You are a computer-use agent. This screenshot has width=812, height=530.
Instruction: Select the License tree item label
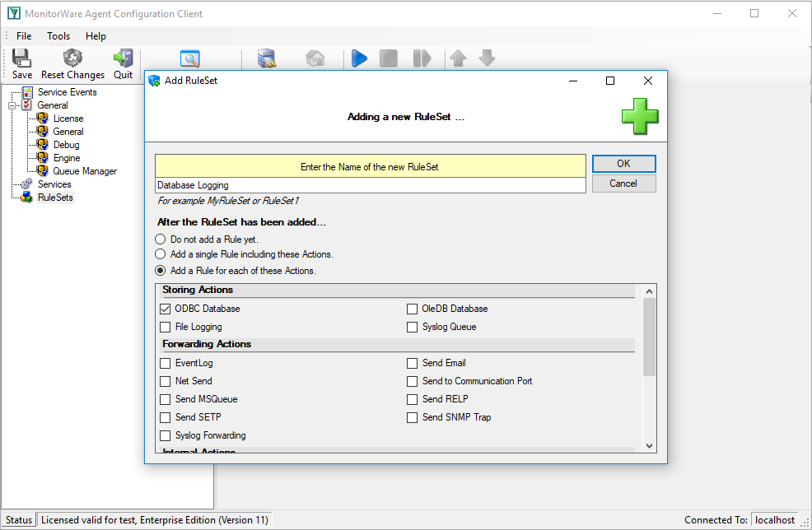(x=68, y=119)
